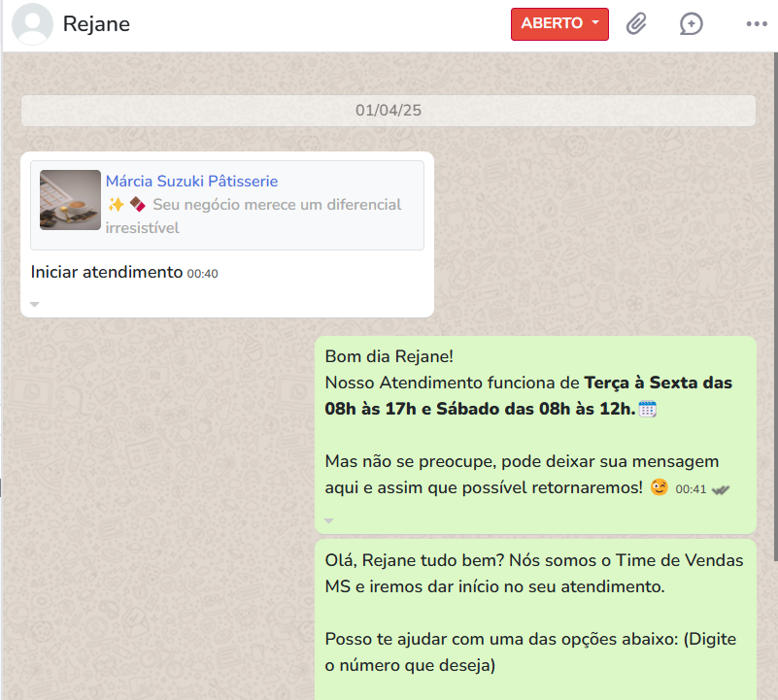
Task: Click the calendar emoji after 12h.
Action: (x=648, y=410)
